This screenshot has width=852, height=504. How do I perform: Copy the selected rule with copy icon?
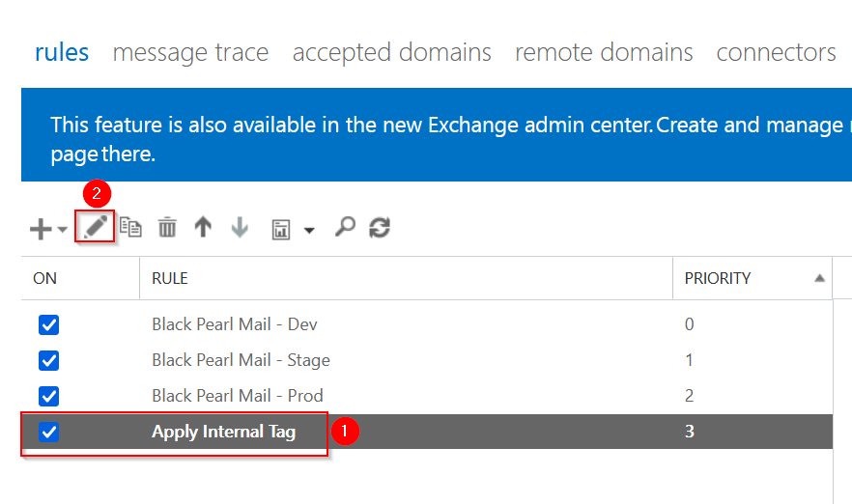click(x=130, y=228)
